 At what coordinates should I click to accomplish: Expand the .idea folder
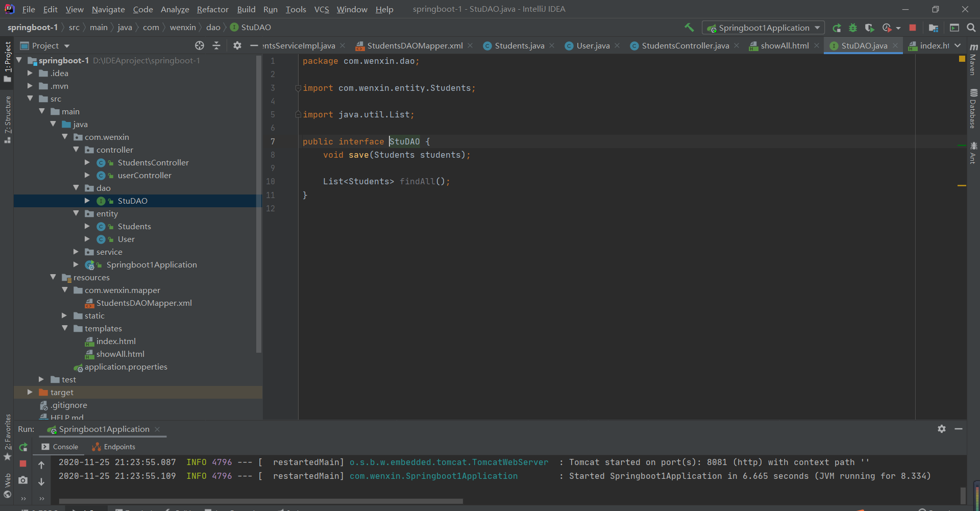(x=30, y=73)
